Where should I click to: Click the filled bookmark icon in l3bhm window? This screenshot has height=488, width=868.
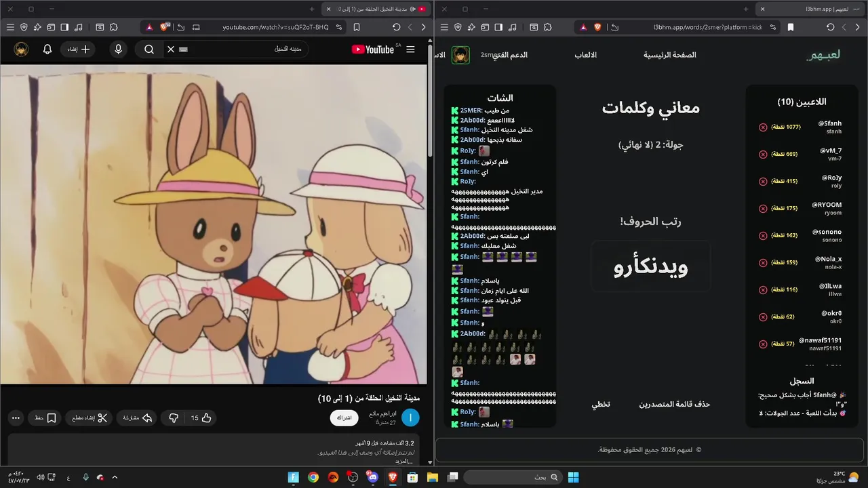point(791,27)
